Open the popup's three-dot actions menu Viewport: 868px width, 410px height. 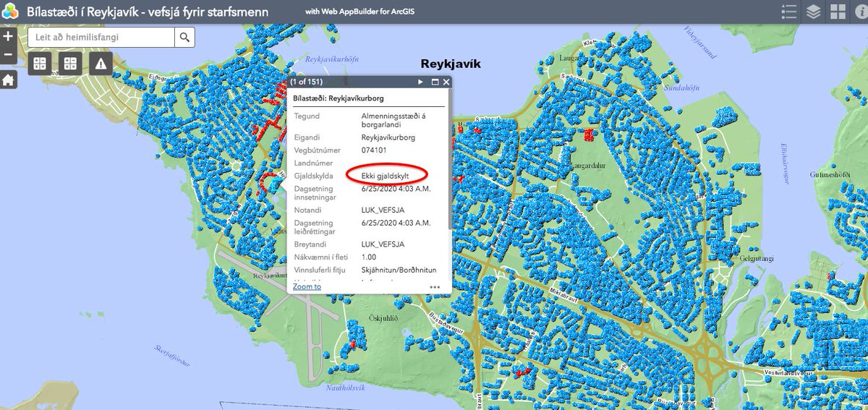pyautogui.click(x=435, y=286)
